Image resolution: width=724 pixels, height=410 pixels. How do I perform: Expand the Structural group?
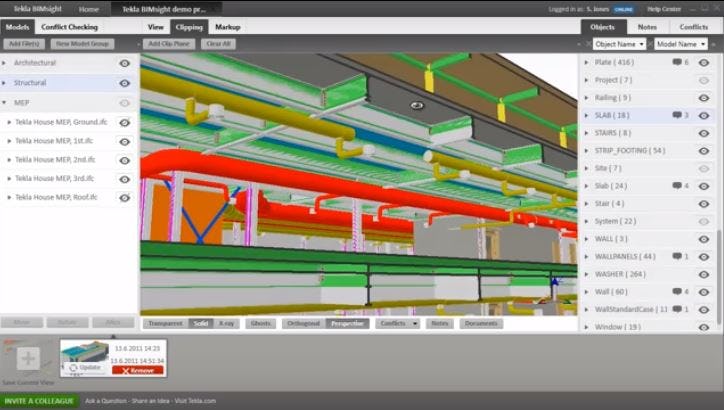tap(4, 83)
